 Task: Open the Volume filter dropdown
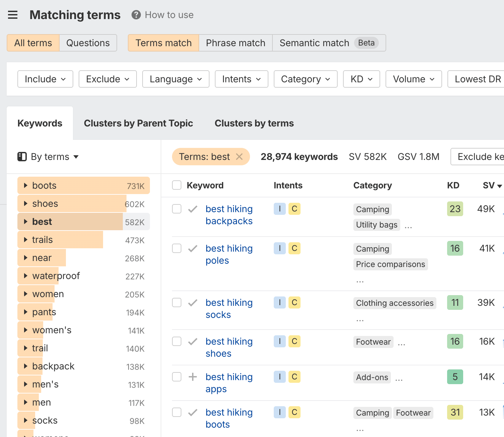[x=414, y=79]
